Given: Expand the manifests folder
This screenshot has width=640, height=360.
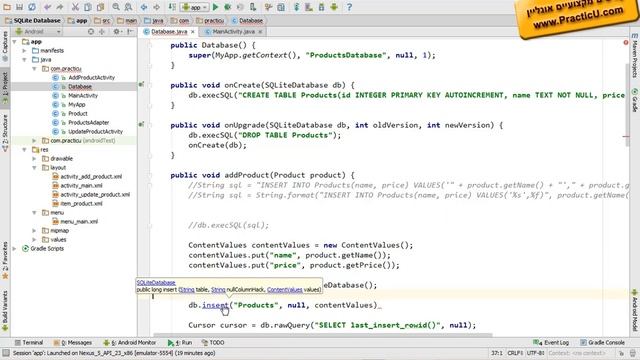Looking at the screenshot, I should click(x=24, y=51).
